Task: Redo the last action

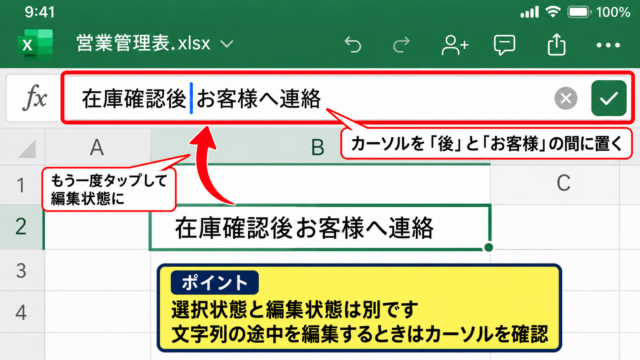Action: (401, 44)
